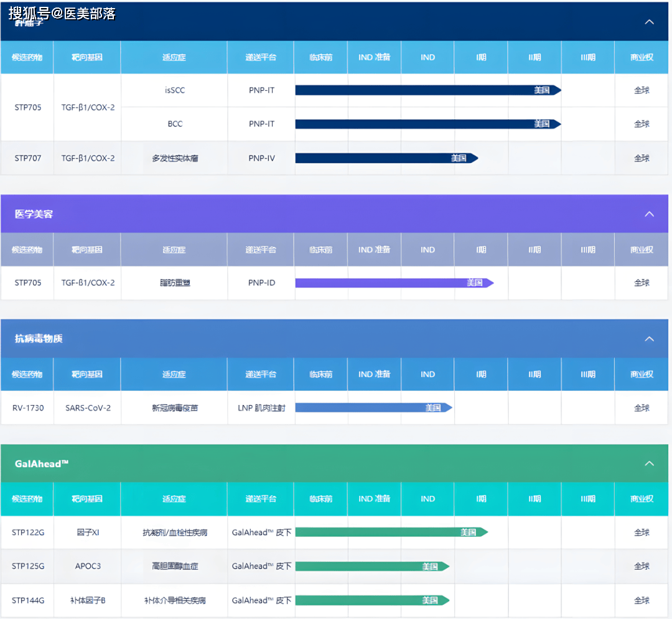The image size is (672, 619).
Task: Select 全球 in the 脂肪重塑 row
Action: (642, 282)
